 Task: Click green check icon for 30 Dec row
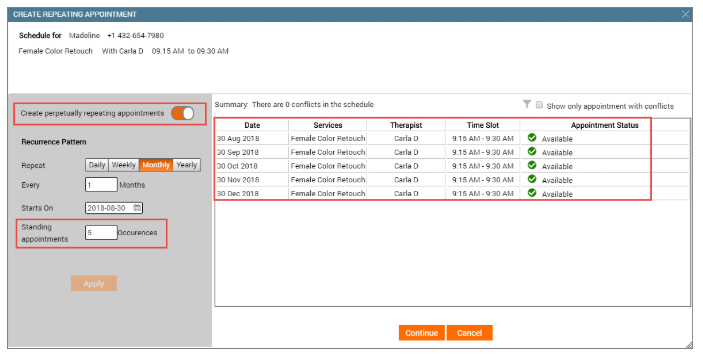click(532, 193)
